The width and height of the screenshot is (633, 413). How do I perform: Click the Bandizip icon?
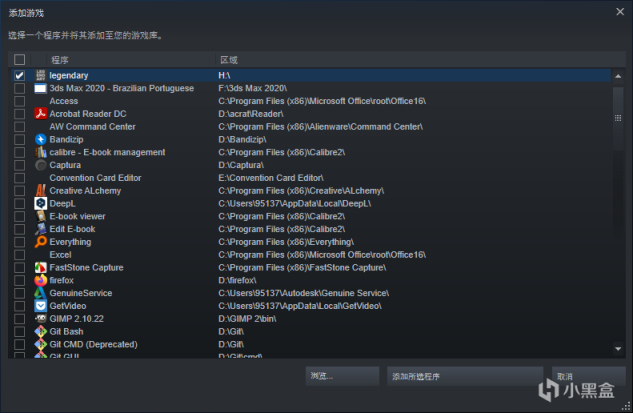(x=40, y=140)
